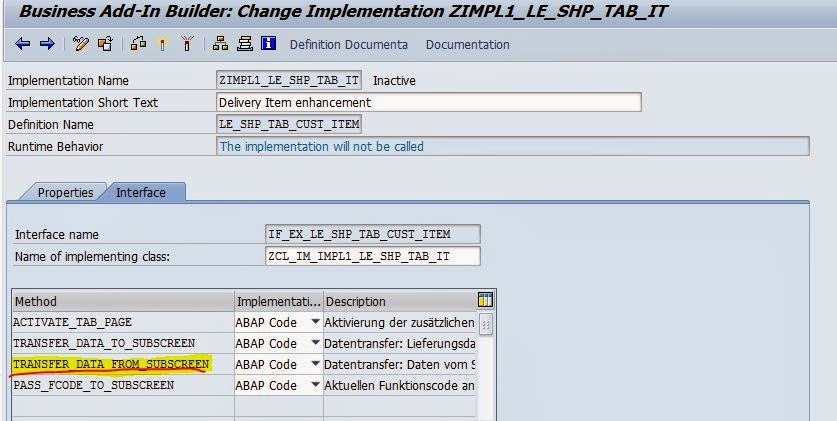
Task: Click description 'Datentransfer: Lieferungsda'
Action: [399, 344]
